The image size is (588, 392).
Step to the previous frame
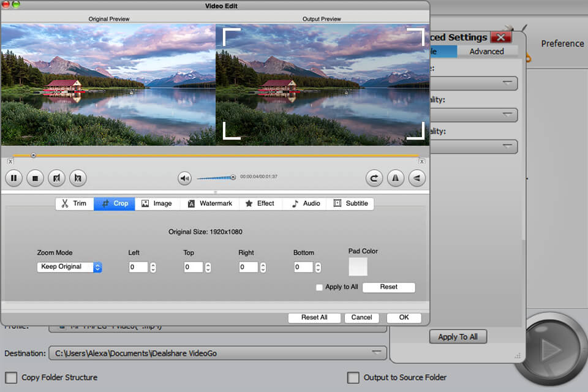[56, 178]
